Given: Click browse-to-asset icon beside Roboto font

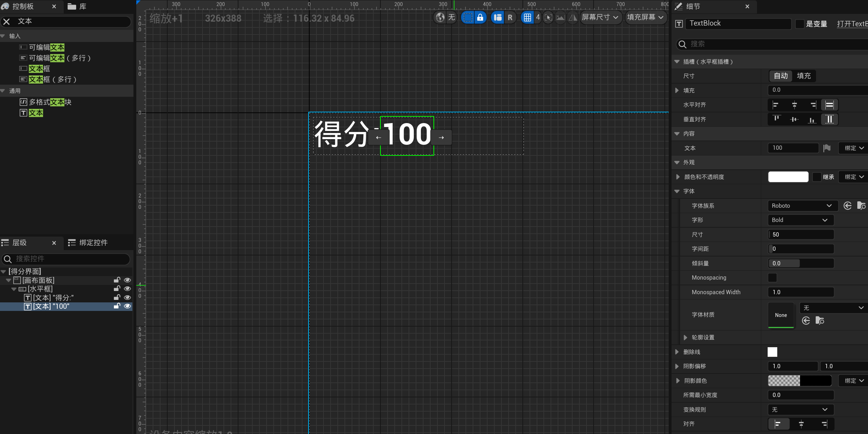Looking at the screenshot, I should (x=861, y=206).
